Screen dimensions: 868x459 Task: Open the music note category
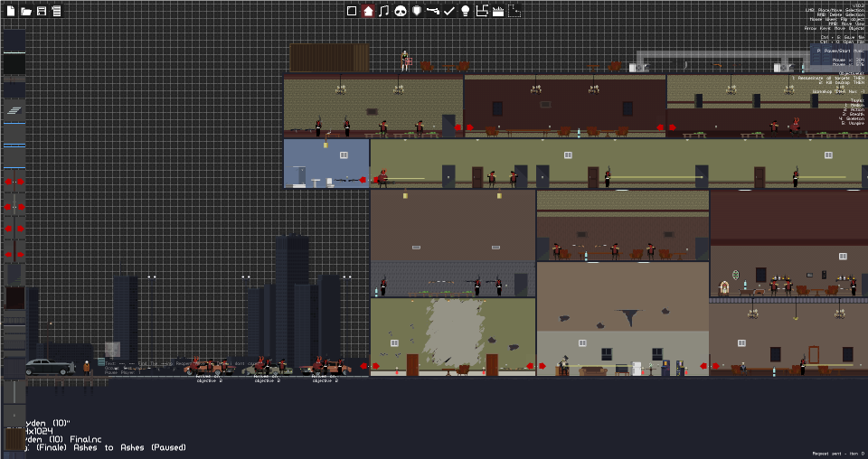tap(384, 11)
